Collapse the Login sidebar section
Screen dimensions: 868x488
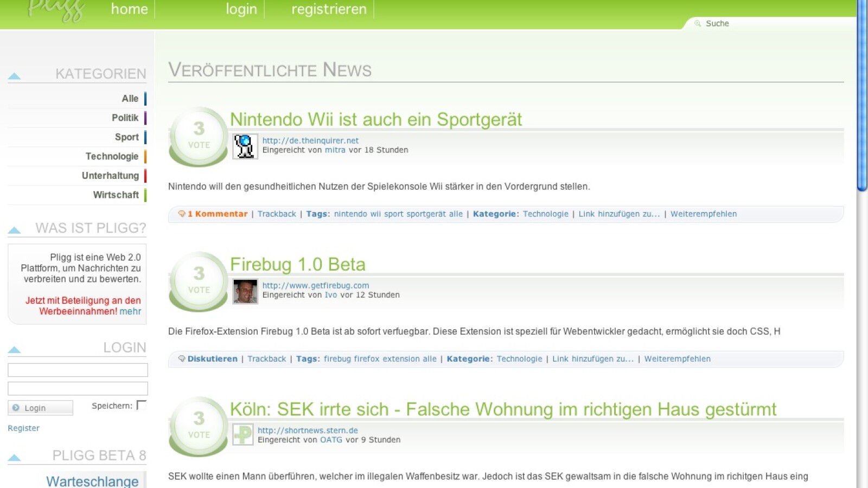pos(15,350)
